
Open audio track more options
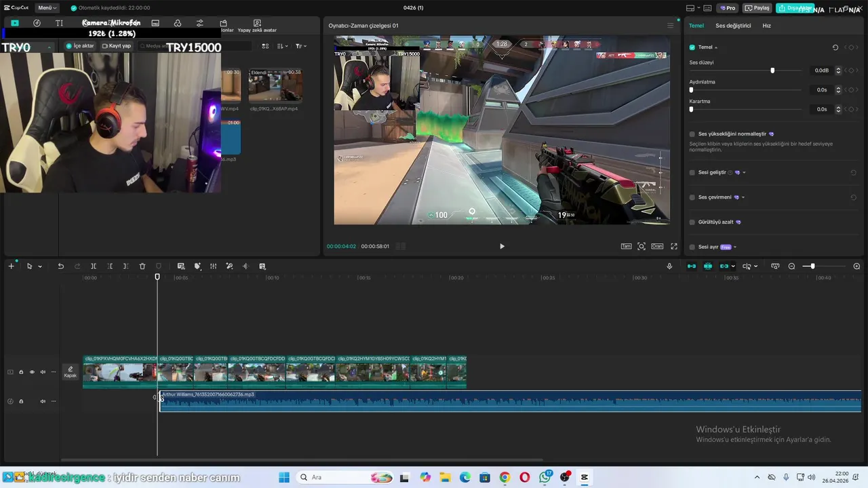click(54, 401)
